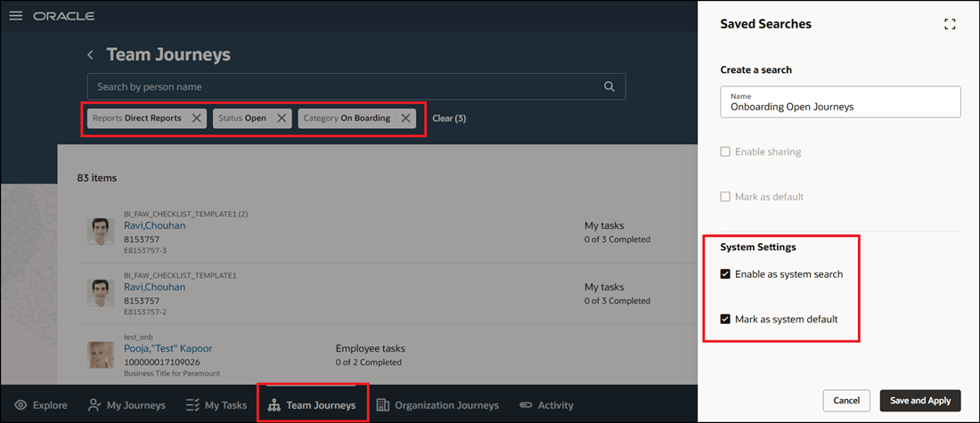Viewport: 980px width, 423px height.
Task: Click the saved search Name field
Action: pos(840,102)
